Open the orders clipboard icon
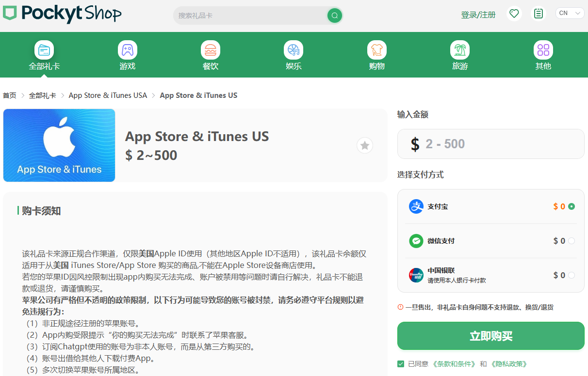Screen dimensions: 588x376 click(x=539, y=14)
